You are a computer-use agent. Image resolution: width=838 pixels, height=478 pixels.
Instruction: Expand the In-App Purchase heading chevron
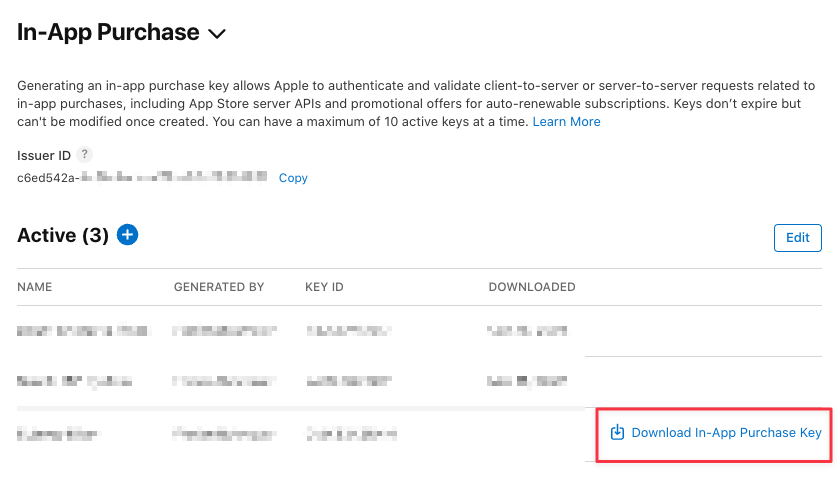[x=217, y=34]
